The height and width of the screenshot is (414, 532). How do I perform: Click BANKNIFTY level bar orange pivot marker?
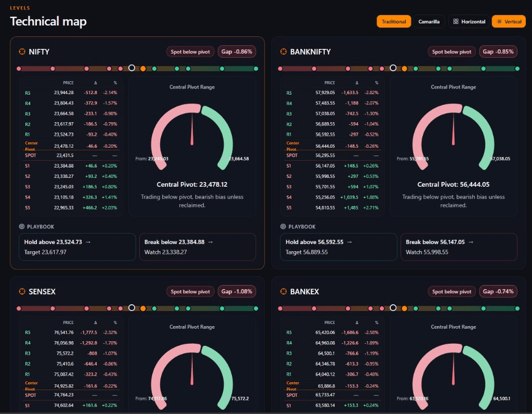coord(404,69)
